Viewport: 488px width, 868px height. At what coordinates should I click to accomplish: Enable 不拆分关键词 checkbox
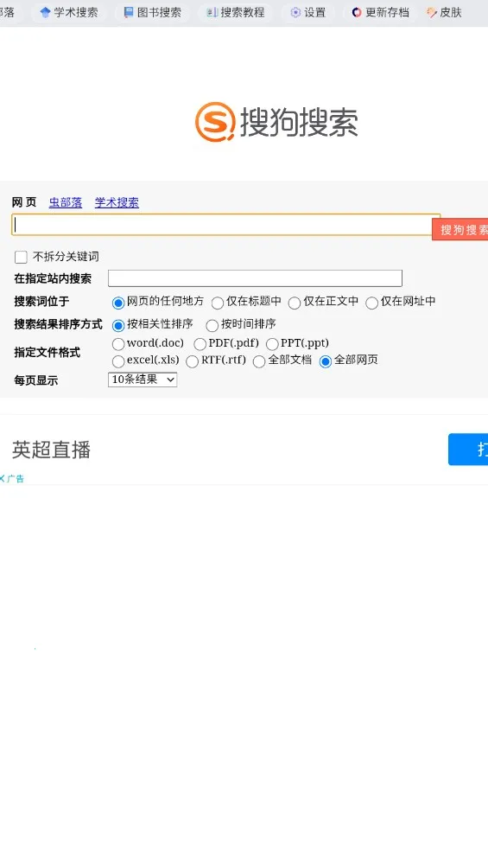[21, 257]
